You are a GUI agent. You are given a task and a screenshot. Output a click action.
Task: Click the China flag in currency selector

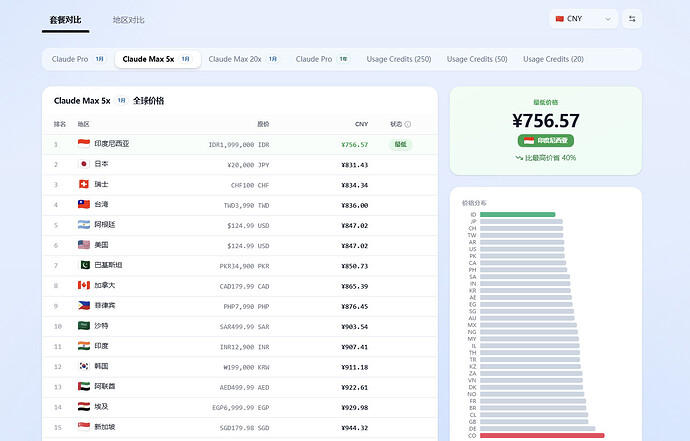[559, 19]
